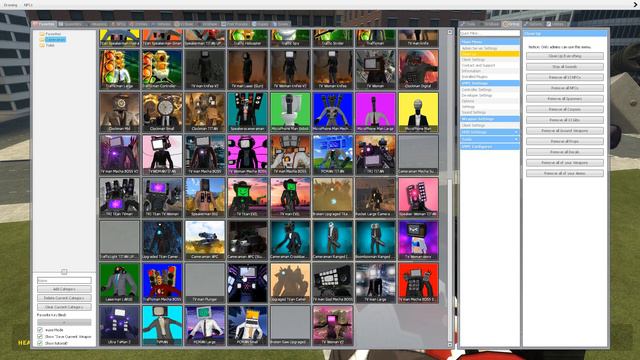640x360 pixels.
Task: Click the Delete Current Category button
Action: (64, 298)
